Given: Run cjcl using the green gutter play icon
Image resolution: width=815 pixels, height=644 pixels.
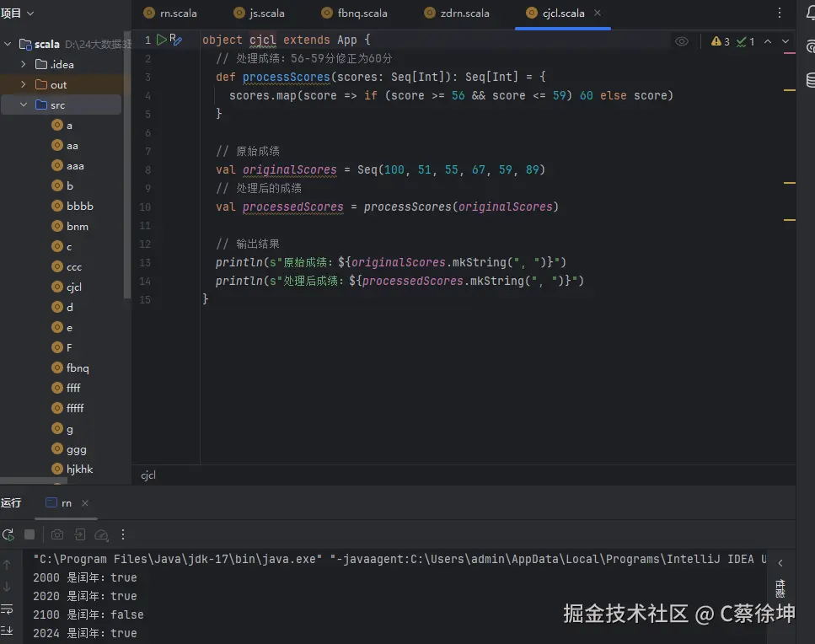Looking at the screenshot, I should (x=160, y=39).
